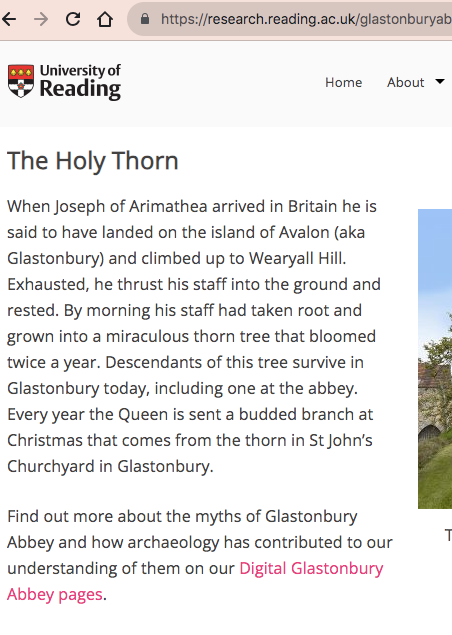
Task: Open the About navigation menu
Action: pos(405,82)
